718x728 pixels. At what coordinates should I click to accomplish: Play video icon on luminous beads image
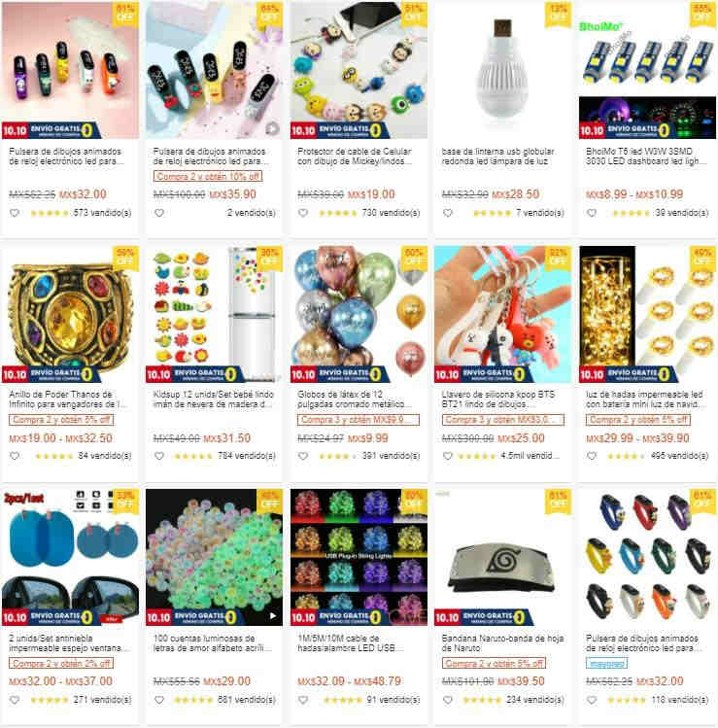click(x=273, y=615)
